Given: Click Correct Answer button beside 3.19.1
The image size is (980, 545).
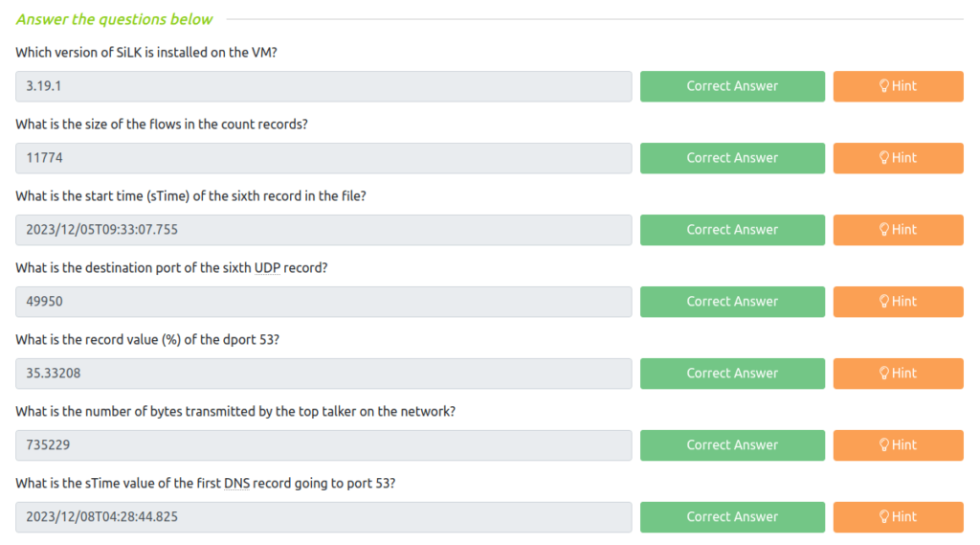Looking at the screenshot, I should [x=732, y=86].
